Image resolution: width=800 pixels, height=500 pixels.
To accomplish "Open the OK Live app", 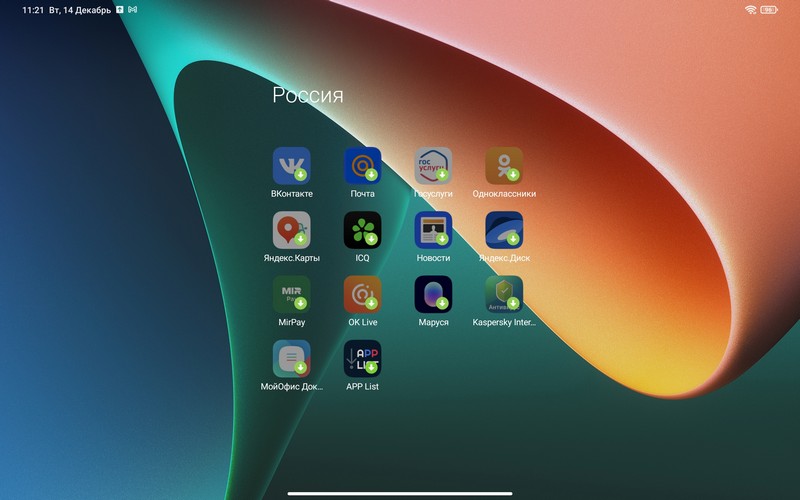I will click(362, 295).
